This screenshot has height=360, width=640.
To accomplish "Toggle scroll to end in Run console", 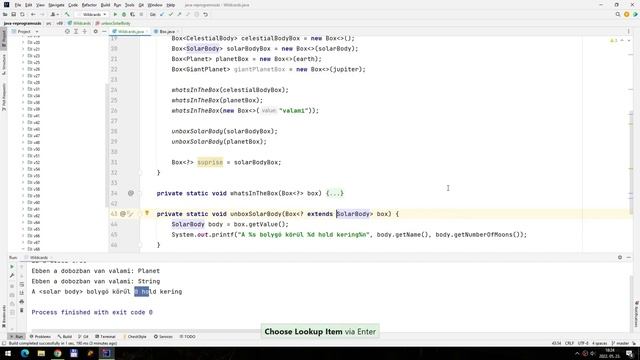I will point(22,293).
